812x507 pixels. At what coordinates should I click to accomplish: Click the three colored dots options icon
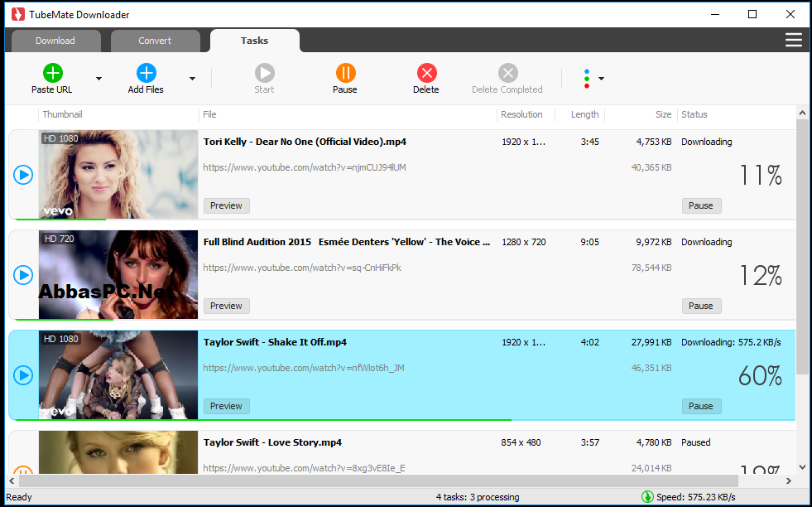(x=586, y=79)
